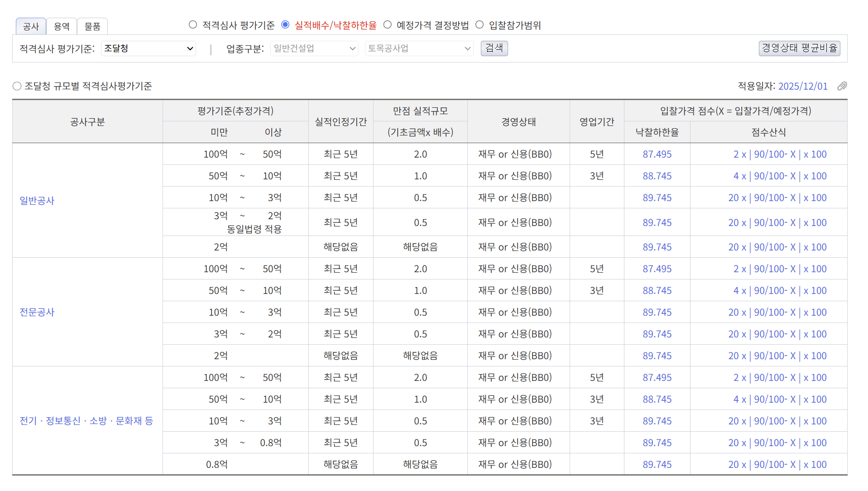Open the 전문공사 category link
Viewport: 868px width, 491px height.
click(37, 312)
